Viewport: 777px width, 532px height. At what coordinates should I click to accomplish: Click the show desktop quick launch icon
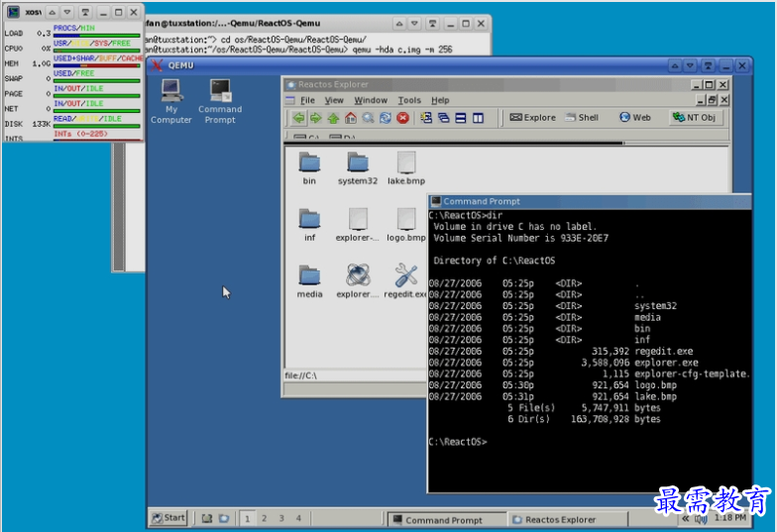(x=207, y=519)
